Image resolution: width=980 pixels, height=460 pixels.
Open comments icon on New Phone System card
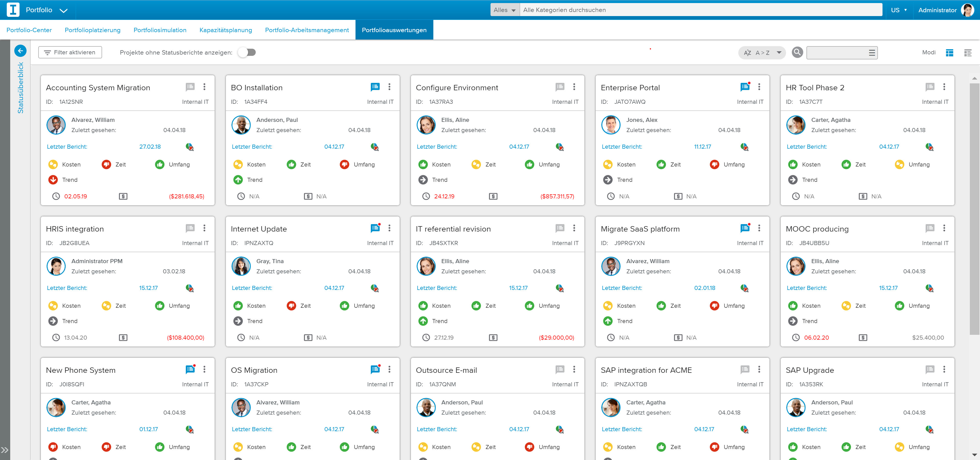click(190, 369)
